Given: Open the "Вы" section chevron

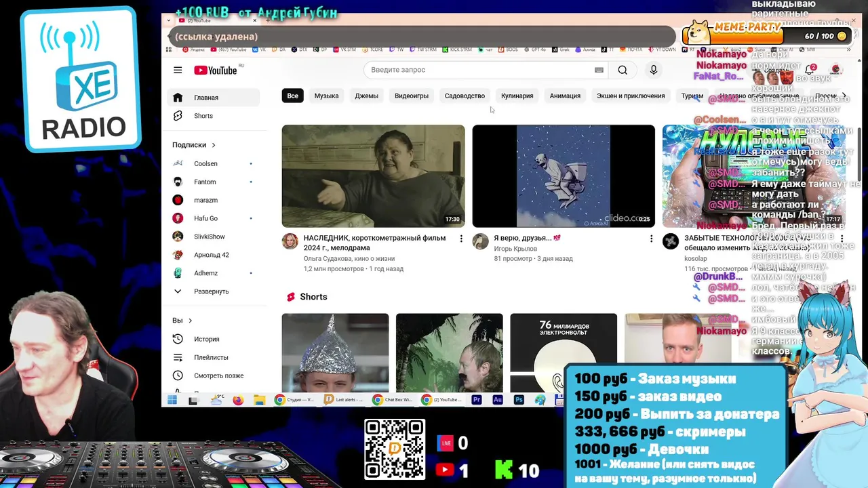Looking at the screenshot, I should point(190,321).
